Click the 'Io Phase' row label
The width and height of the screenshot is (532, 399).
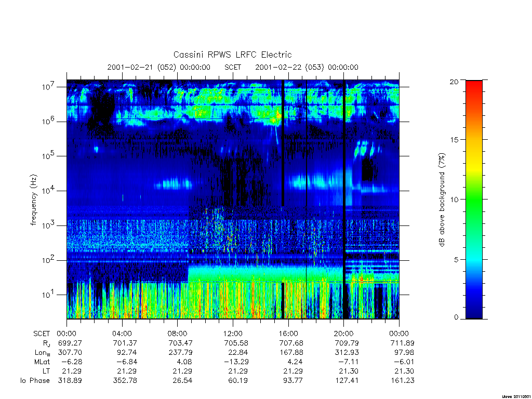tap(35, 381)
